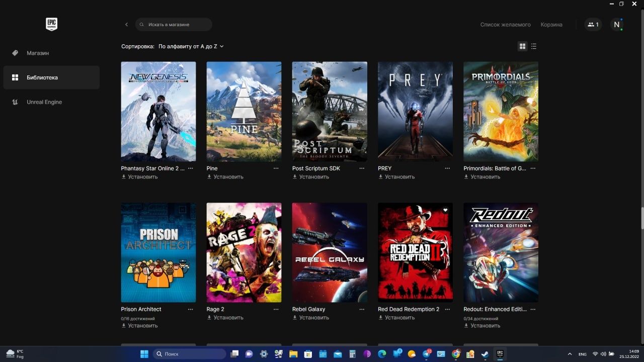Show hidden system tray icons
Image resolution: width=644 pixels, height=362 pixels.
point(570,354)
